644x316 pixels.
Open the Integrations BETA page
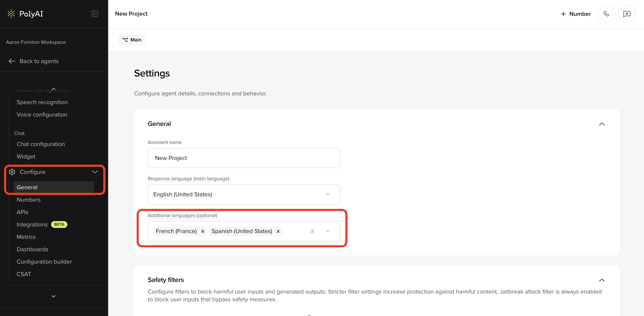32,224
